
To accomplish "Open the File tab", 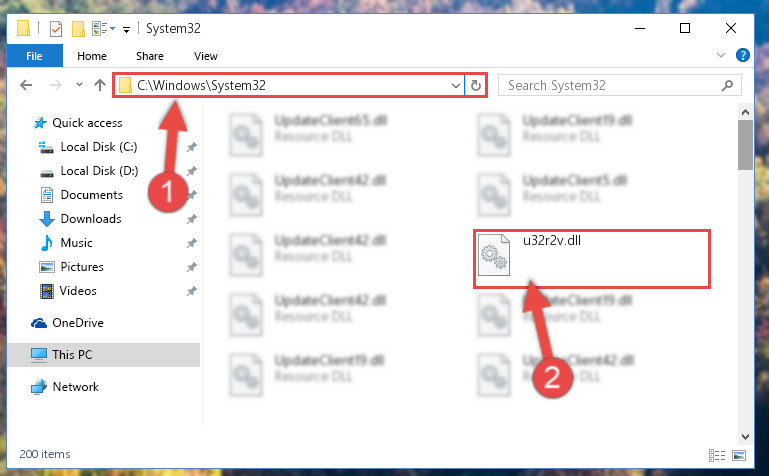I will point(34,56).
